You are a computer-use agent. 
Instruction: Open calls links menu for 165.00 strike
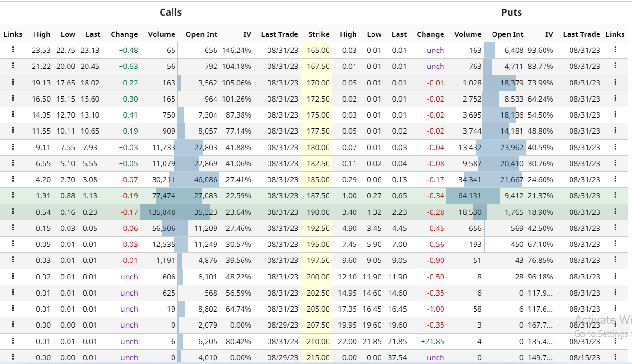coord(13,50)
